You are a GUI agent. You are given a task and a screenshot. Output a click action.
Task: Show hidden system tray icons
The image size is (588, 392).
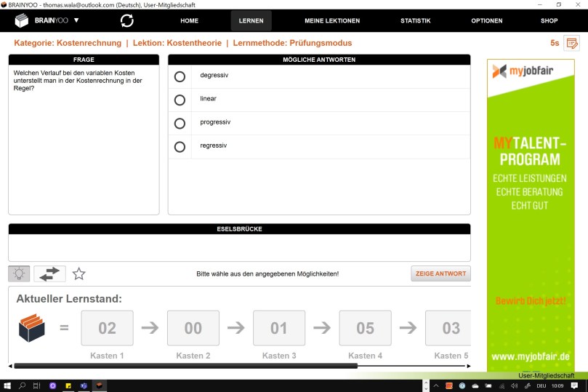click(x=436, y=385)
